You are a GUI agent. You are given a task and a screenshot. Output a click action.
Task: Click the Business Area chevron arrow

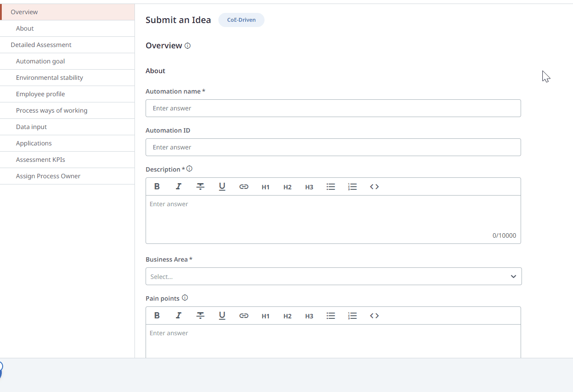514,276
